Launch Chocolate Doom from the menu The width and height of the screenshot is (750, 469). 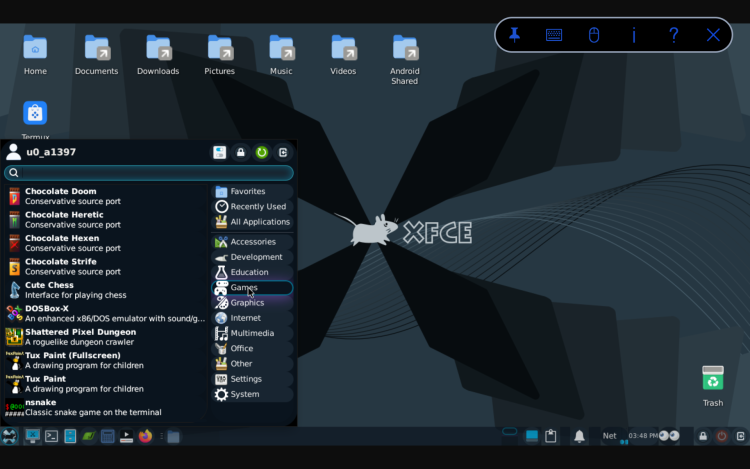[106, 196]
